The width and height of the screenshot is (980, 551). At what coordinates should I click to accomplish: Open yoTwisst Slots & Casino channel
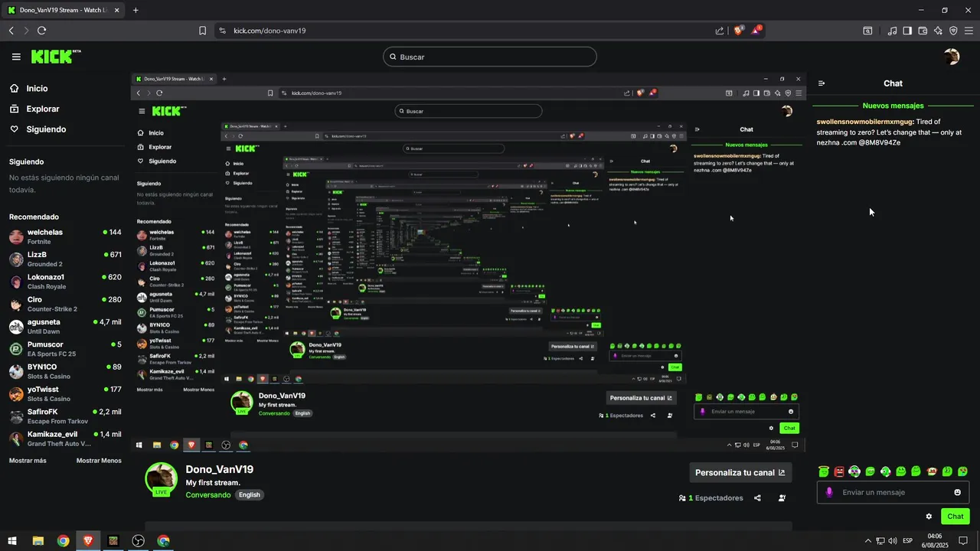[65, 393]
